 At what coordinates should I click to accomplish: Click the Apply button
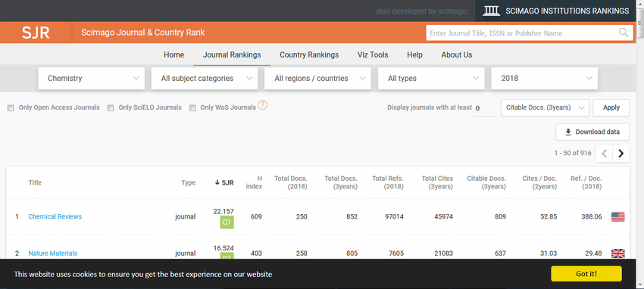coord(611,108)
